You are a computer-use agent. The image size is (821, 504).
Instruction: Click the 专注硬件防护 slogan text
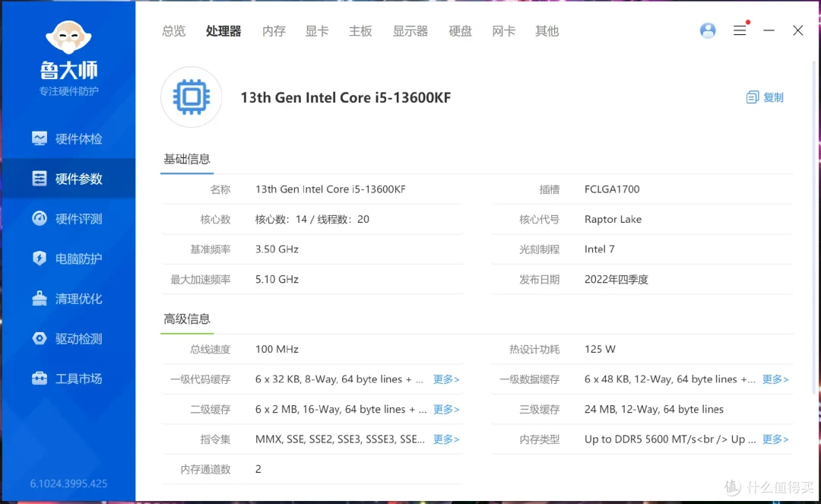[68, 91]
